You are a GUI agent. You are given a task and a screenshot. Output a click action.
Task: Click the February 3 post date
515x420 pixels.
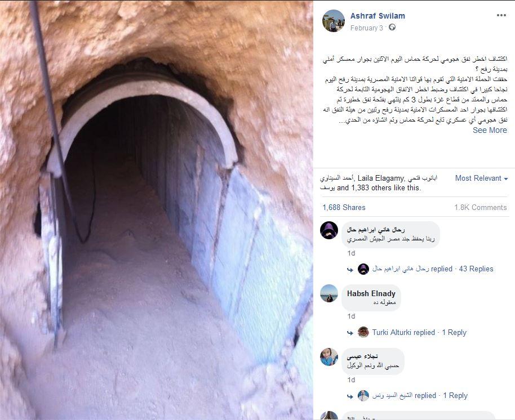click(x=367, y=28)
